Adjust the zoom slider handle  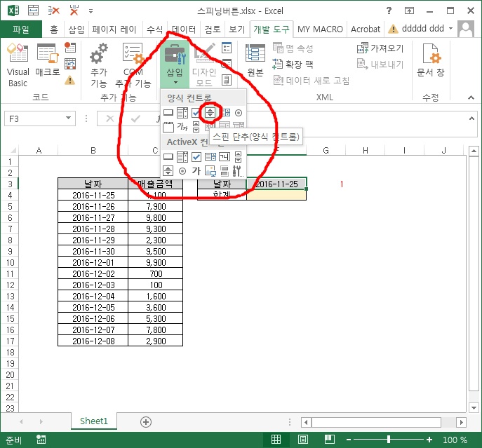tap(389, 440)
